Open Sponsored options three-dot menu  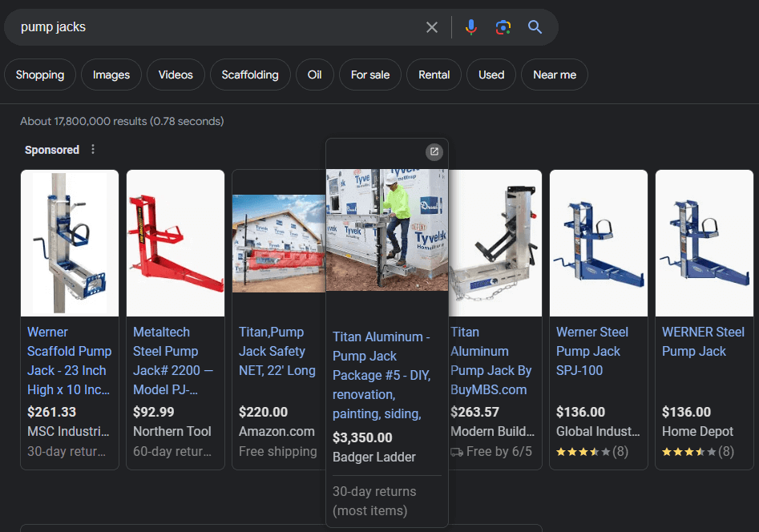[93, 150]
